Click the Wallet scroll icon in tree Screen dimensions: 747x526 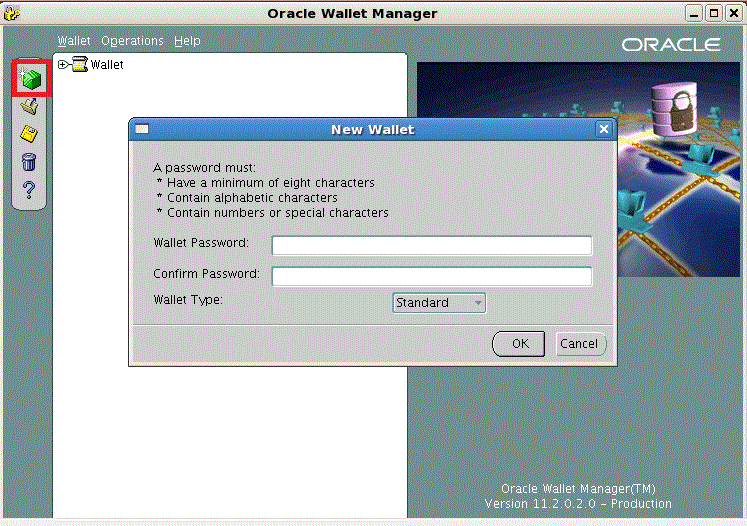[x=80, y=65]
